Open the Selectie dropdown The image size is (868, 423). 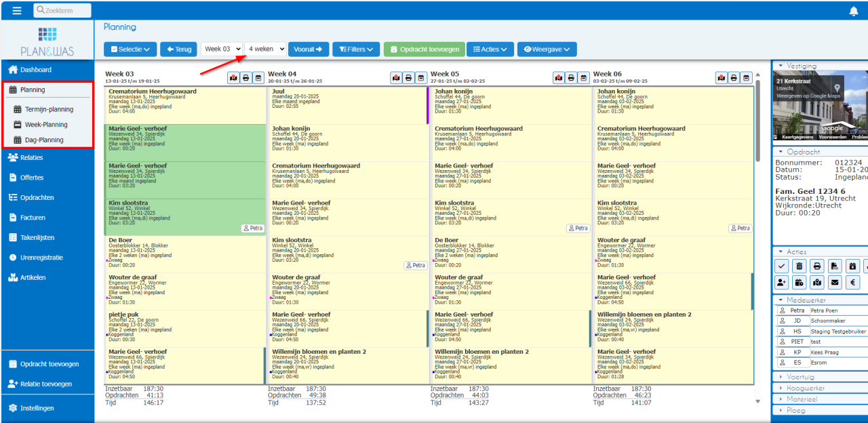pyautogui.click(x=130, y=49)
